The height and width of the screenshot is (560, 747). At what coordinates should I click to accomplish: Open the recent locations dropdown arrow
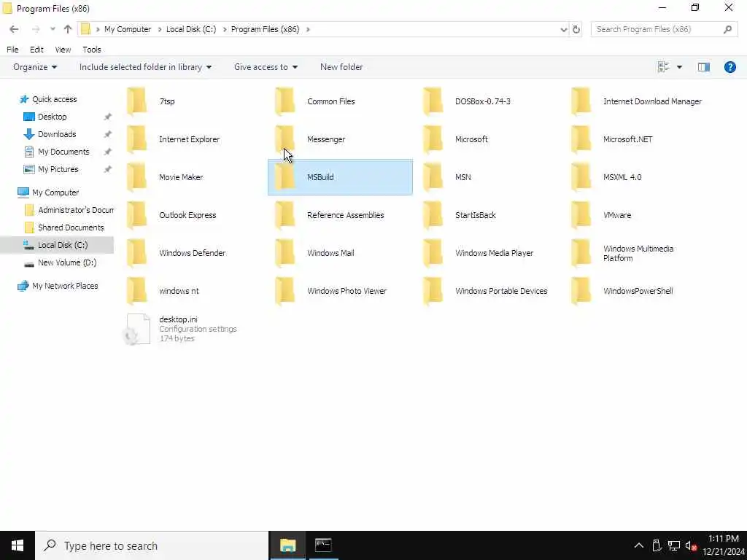click(x=53, y=29)
